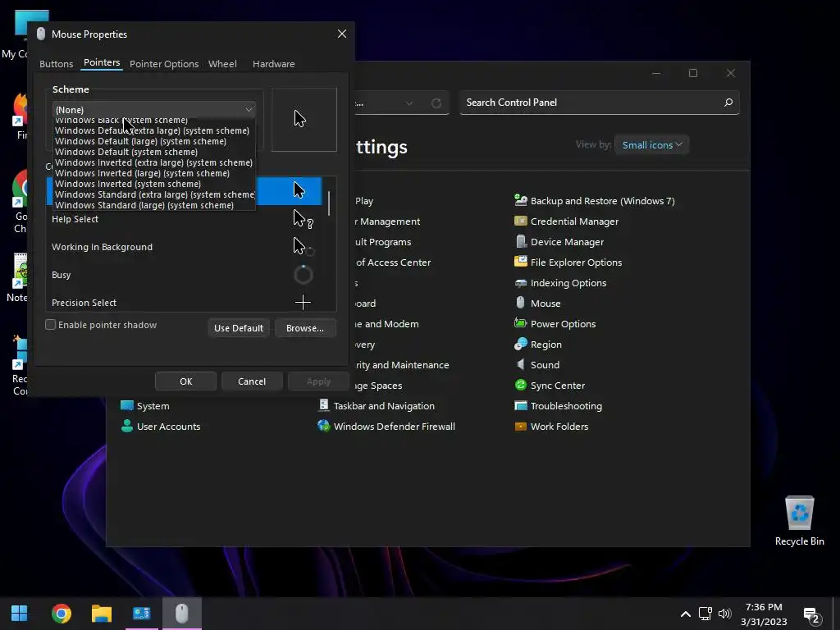Select the Busy pointer row
840x630 pixels.
[184, 275]
